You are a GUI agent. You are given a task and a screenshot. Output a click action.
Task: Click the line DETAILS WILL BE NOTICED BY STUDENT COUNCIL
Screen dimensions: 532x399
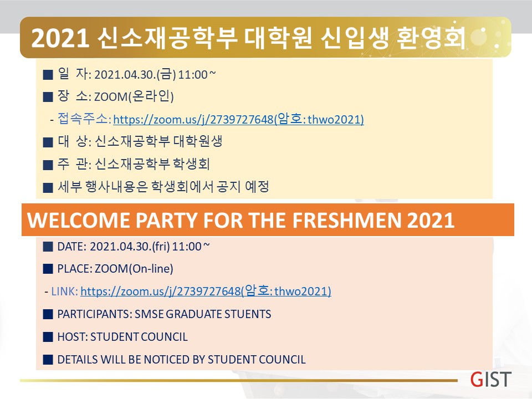[182, 360]
